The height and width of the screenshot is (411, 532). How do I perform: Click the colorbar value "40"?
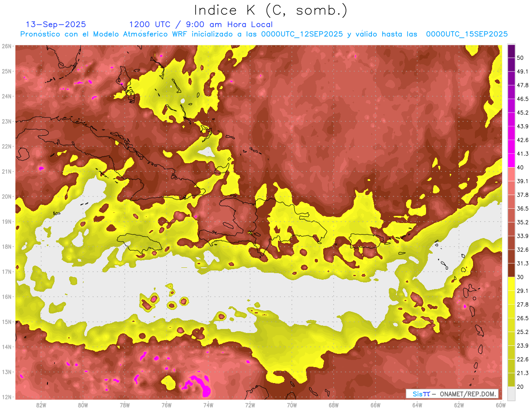[x=520, y=168]
